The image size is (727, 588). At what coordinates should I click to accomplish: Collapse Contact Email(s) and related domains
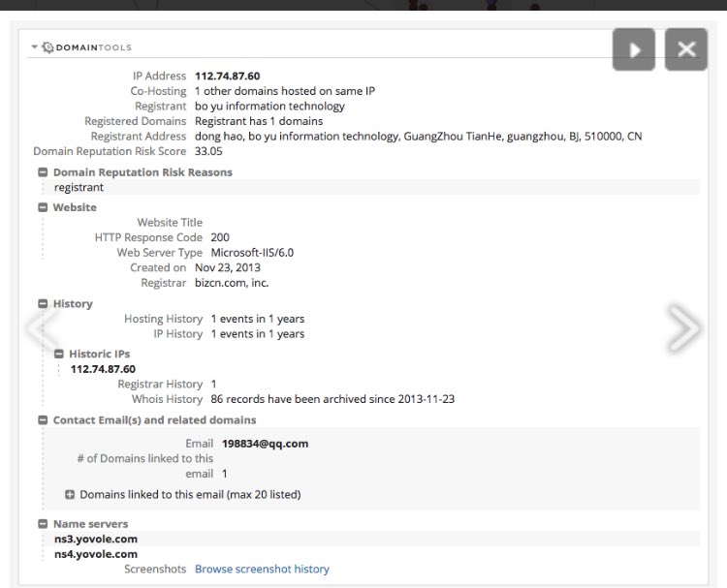[x=43, y=419]
